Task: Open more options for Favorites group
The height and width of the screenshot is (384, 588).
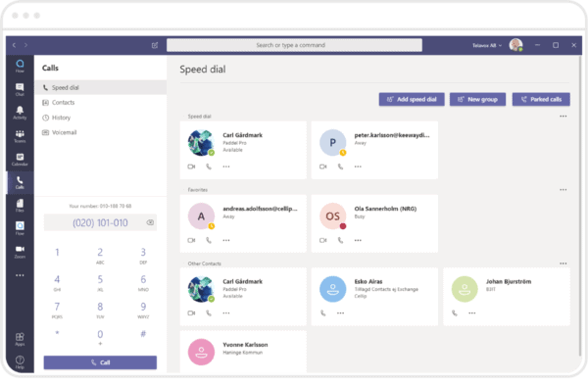Action: pos(563,190)
